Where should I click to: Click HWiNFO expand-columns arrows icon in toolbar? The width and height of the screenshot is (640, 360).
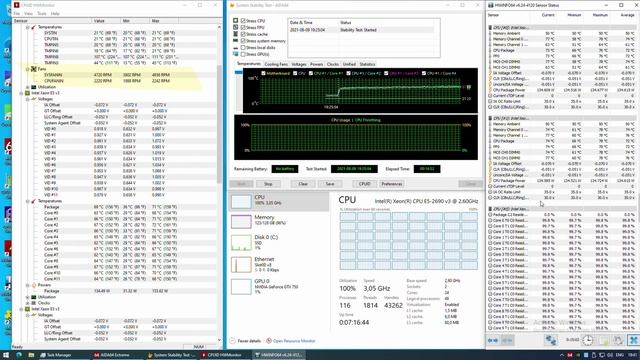click(493, 340)
